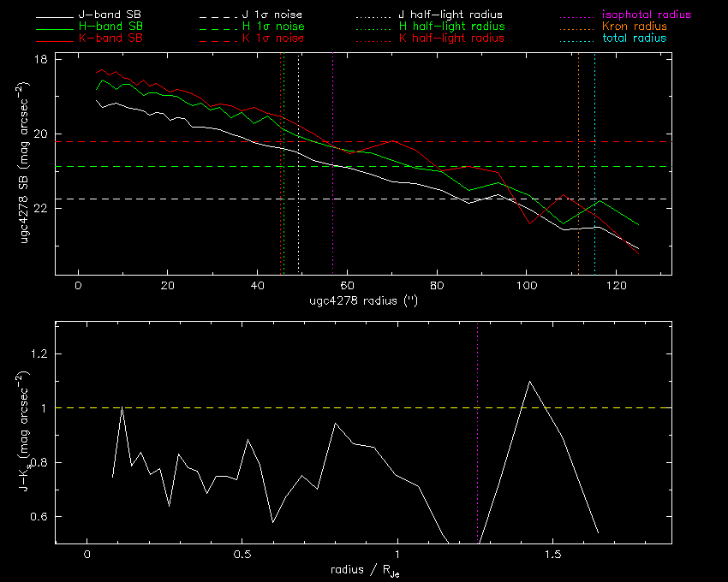Click the 'radius / R_Je' x-axis title
The width and height of the screenshot is (728, 582).
click(365, 571)
